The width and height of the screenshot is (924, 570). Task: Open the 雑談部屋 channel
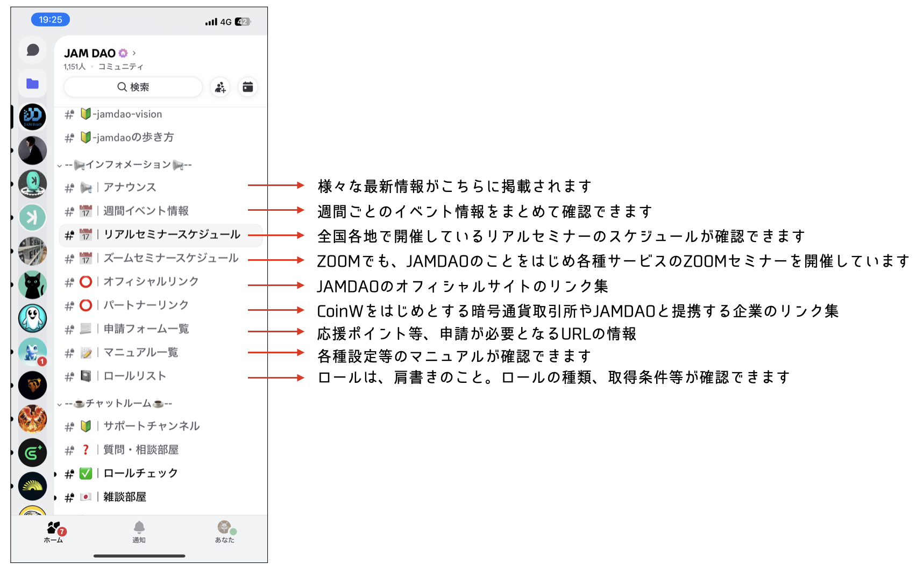tap(124, 497)
